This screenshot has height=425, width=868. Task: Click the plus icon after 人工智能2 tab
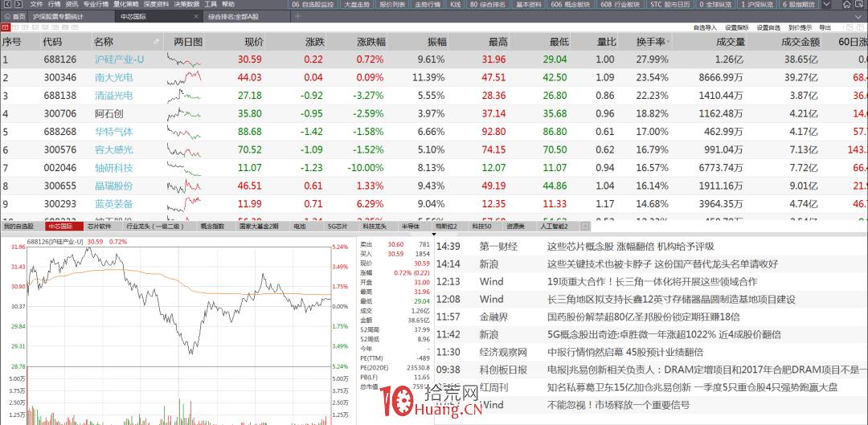(x=584, y=227)
